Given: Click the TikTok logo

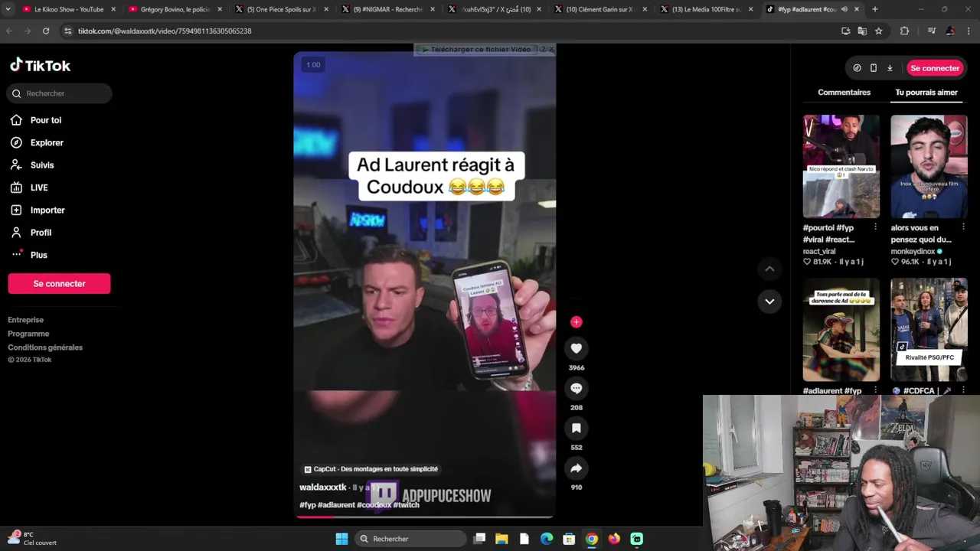Looking at the screenshot, I should [x=40, y=66].
